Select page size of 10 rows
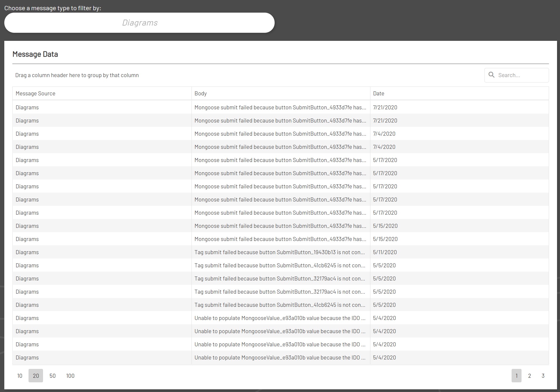This screenshot has height=392, width=560. tap(20, 376)
